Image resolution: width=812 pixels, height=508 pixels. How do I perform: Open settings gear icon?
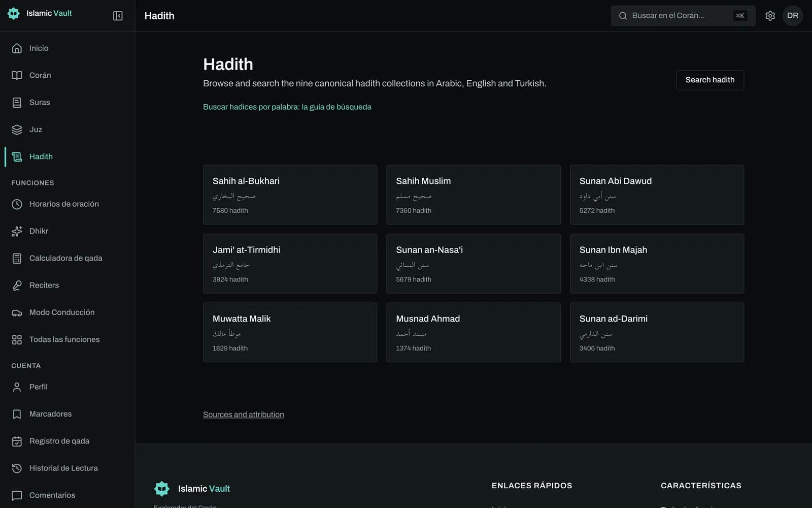770,16
